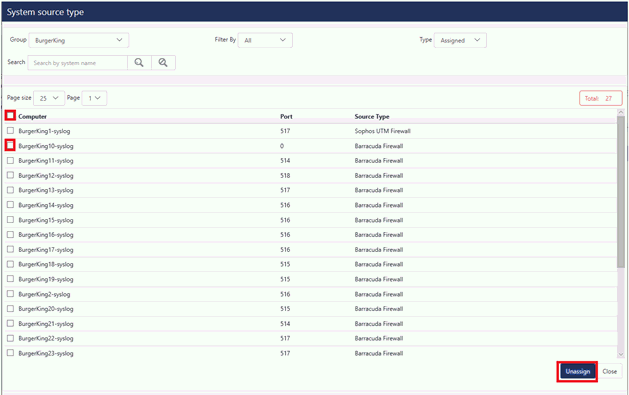Click the BurgerKing22-syslog computer name
The height and width of the screenshot is (395, 629).
[x=46, y=339]
